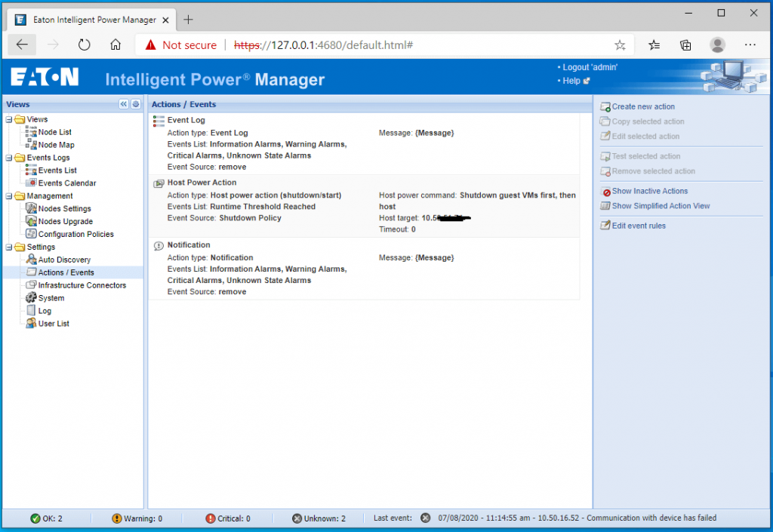Screen dimensions: 773x532
Task: Log out the admin user
Action: click(590, 67)
